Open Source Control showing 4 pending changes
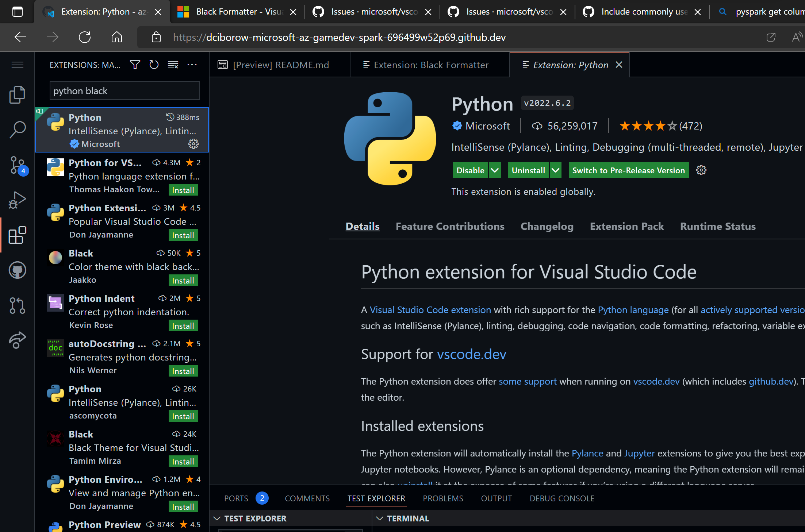 click(17, 165)
